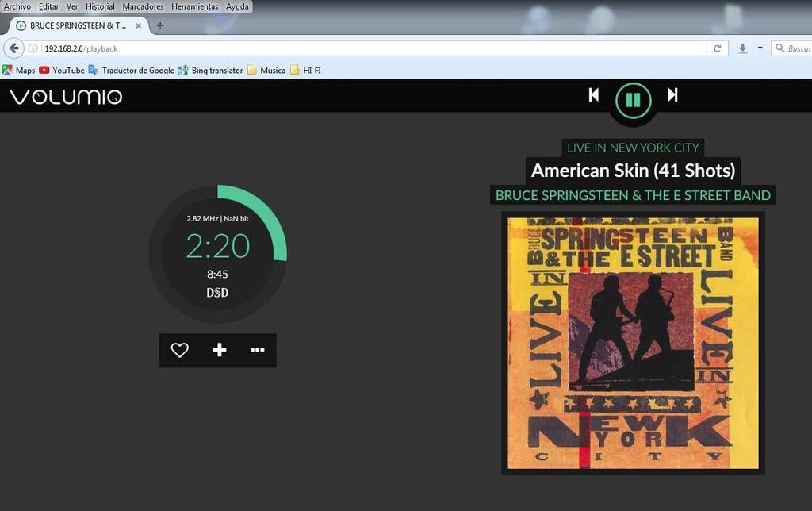The height and width of the screenshot is (511, 812).
Task: Select the BRUCE SPRINGSTEEN browser tab
Action: 78,25
